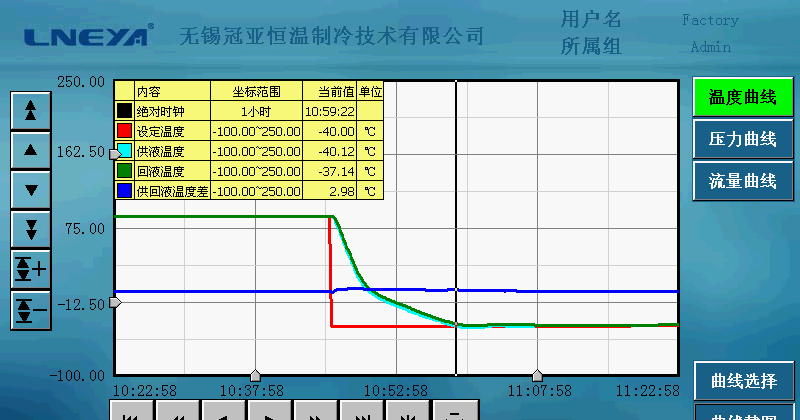Click the Factory user name field
The width and height of the screenshot is (800, 420).
click(x=710, y=20)
